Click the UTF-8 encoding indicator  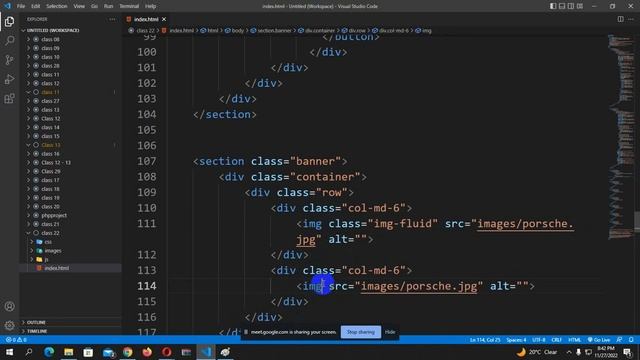539,340
